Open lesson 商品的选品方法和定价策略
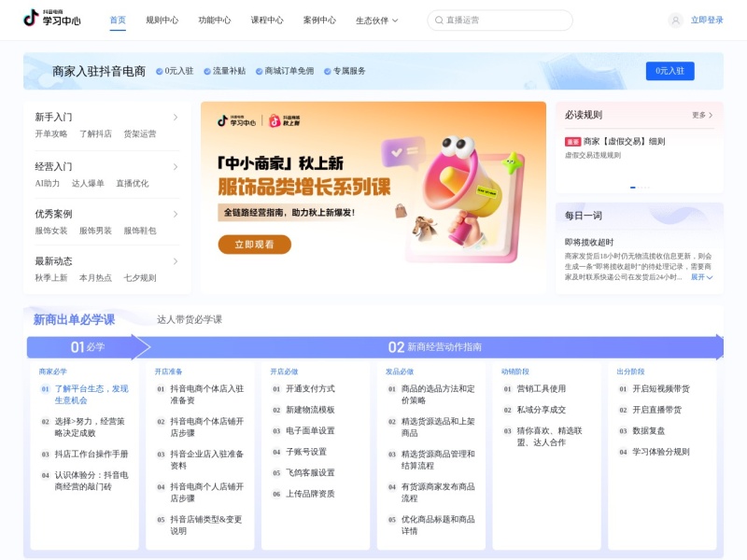Screen dimensions: 747x560 pyautogui.click(x=438, y=394)
